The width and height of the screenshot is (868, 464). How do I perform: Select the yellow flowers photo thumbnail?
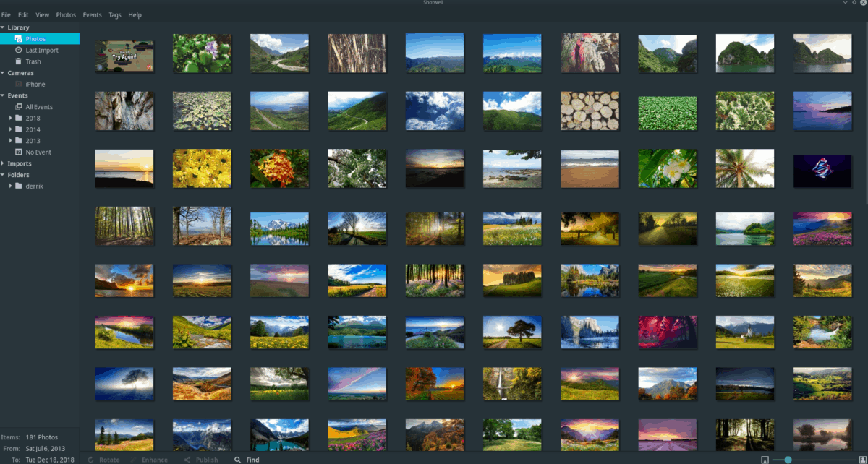click(202, 168)
